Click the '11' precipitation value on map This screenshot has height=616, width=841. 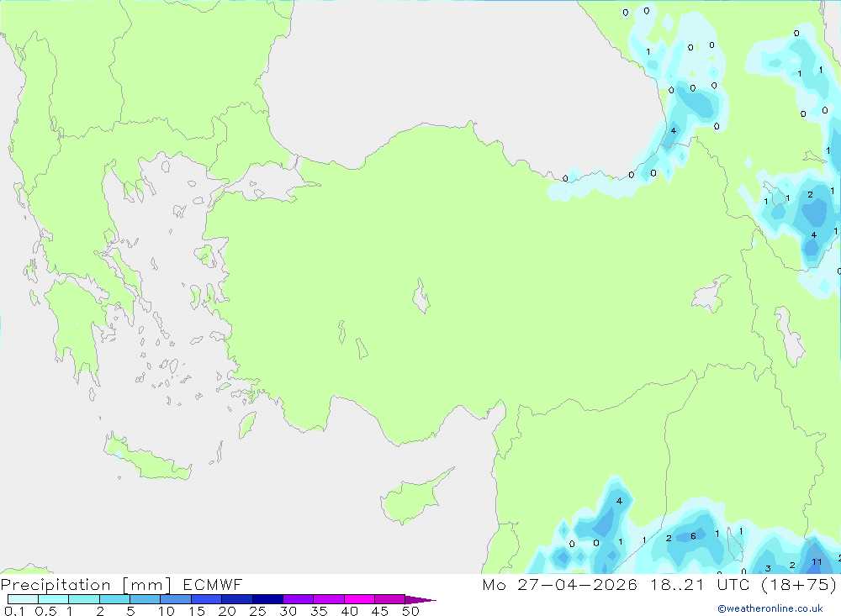tap(817, 562)
